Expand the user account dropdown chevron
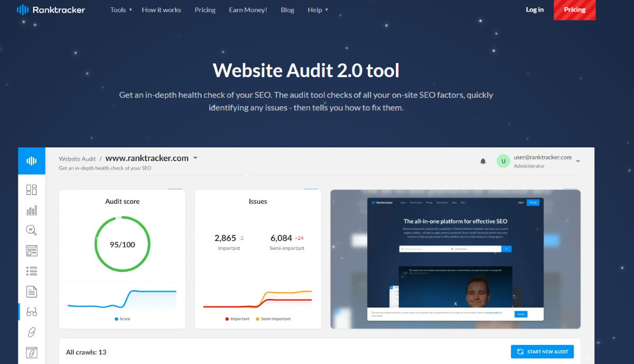Viewport: 634px width, 364px height. (x=578, y=161)
